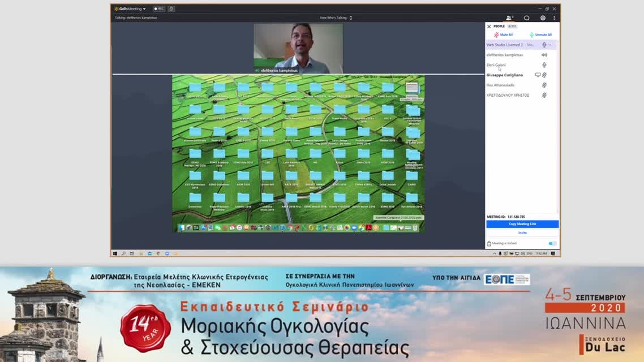
Task: Click the REC record button
Action: coord(158,9)
